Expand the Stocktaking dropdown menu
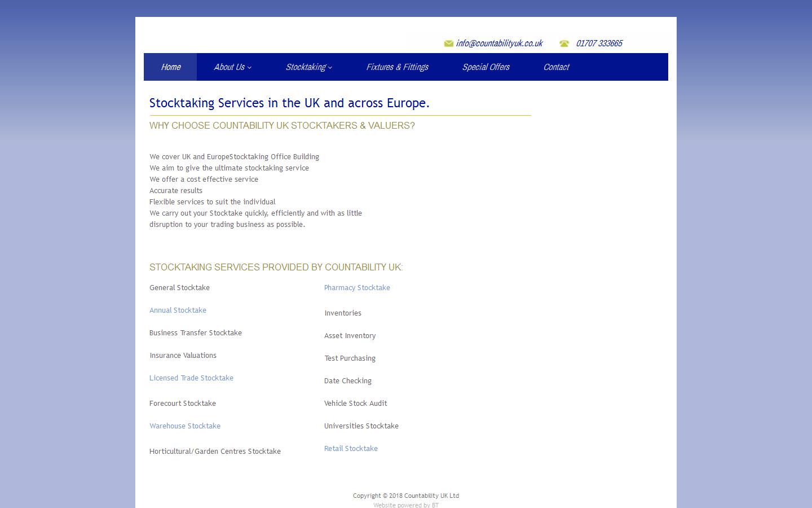Image resolution: width=812 pixels, height=508 pixels. pos(308,67)
